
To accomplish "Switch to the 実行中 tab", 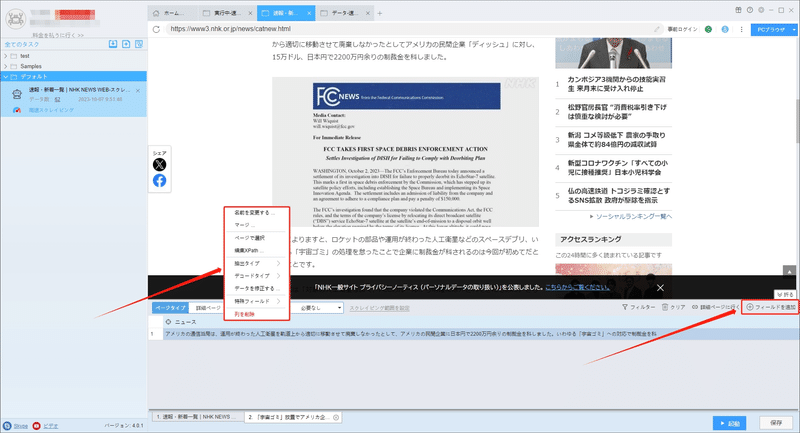I will (227, 13).
